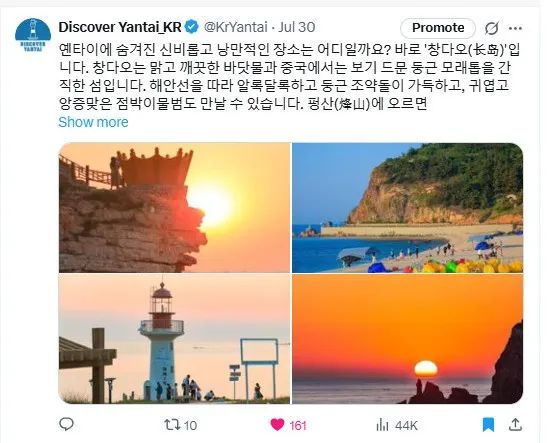Open the Discover Yantai_KR display name

tap(120, 27)
